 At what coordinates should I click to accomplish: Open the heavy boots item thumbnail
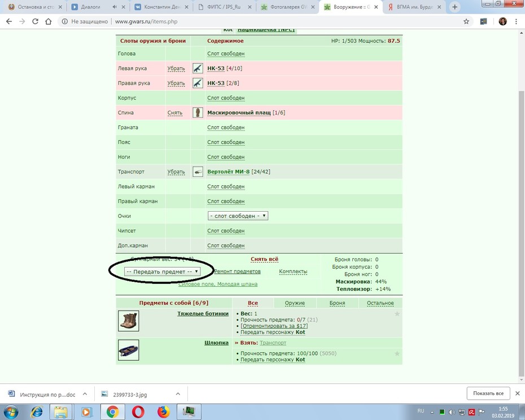tap(129, 321)
